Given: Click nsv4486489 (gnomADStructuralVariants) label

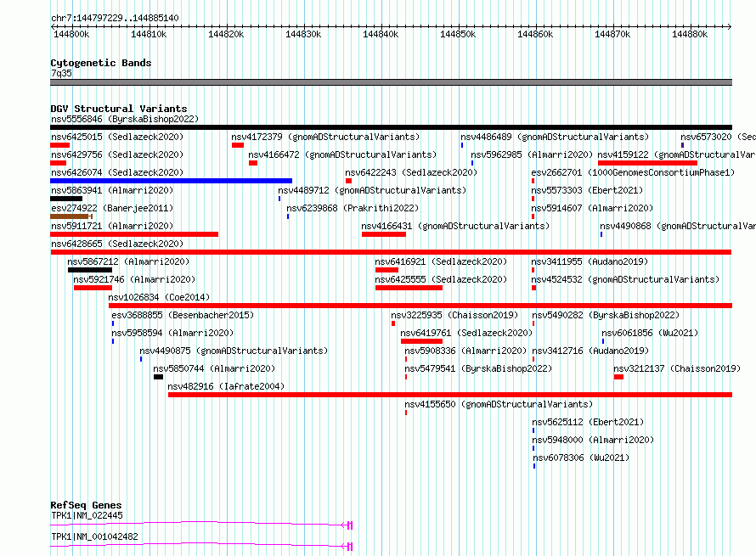Looking at the screenshot, I should [555, 137].
